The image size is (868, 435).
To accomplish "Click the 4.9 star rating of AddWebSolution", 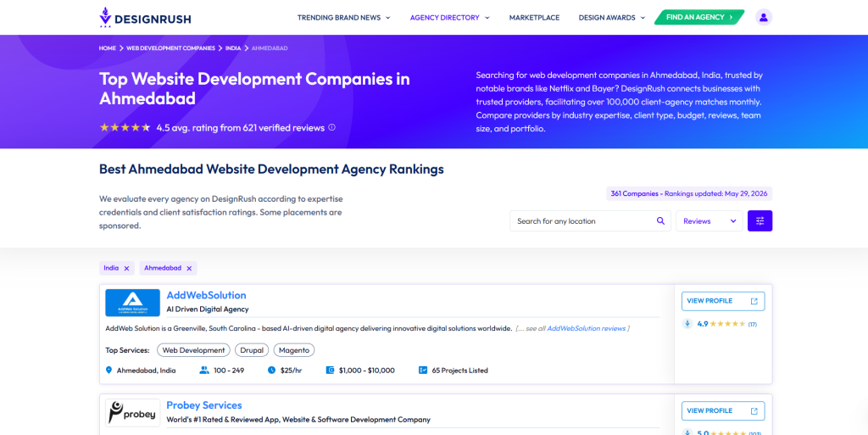I will coord(726,324).
